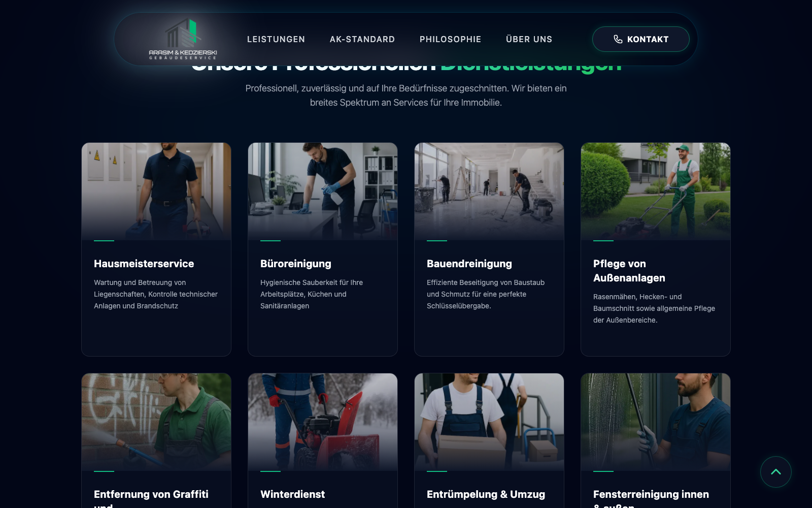Select the Bauendreinigung card photo

pos(489,192)
